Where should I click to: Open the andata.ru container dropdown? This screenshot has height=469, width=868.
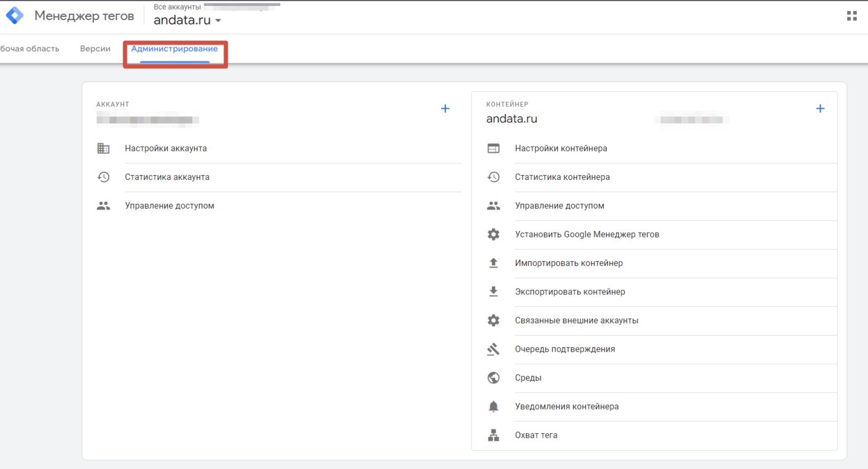pyautogui.click(x=187, y=20)
